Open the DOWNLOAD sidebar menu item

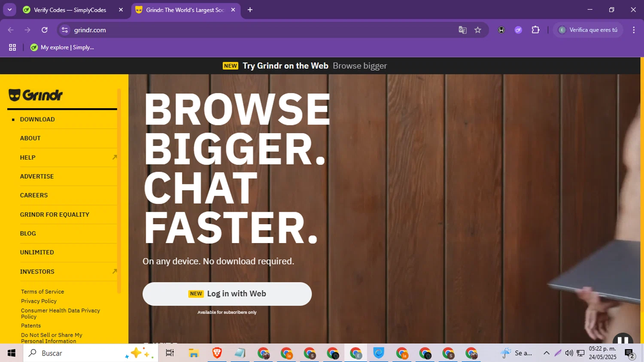pyautogui.click(x=37, y=119)
